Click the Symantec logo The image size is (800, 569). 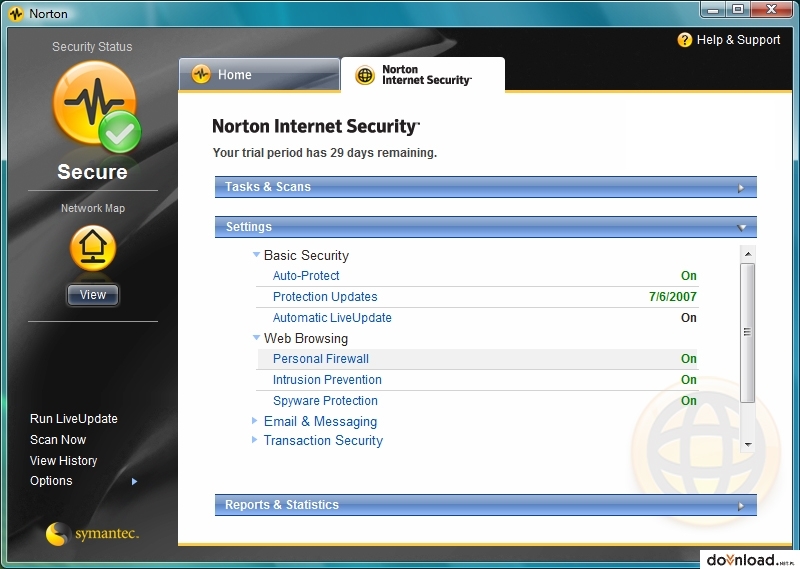coord(92,534)
